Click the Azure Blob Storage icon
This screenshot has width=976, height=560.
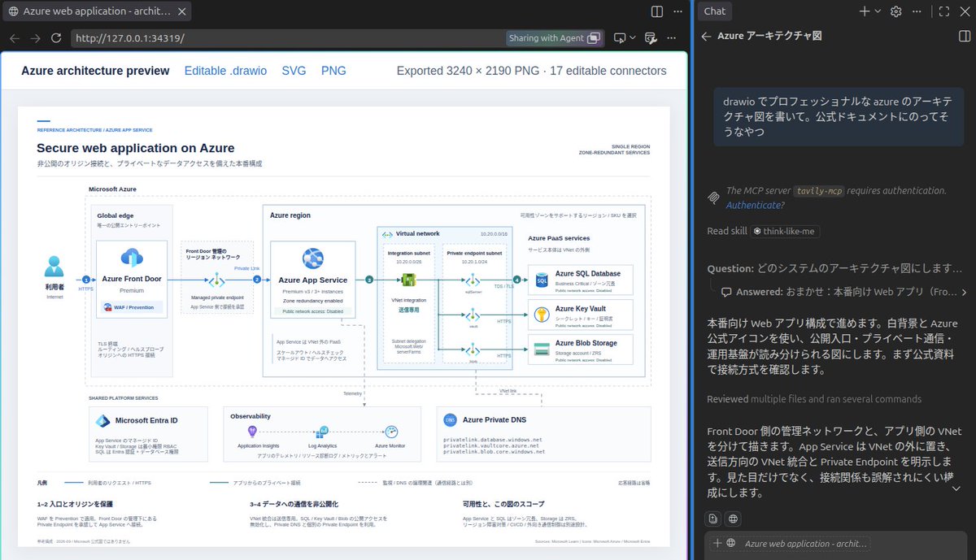pyautogui.click(x=541, y=351)
